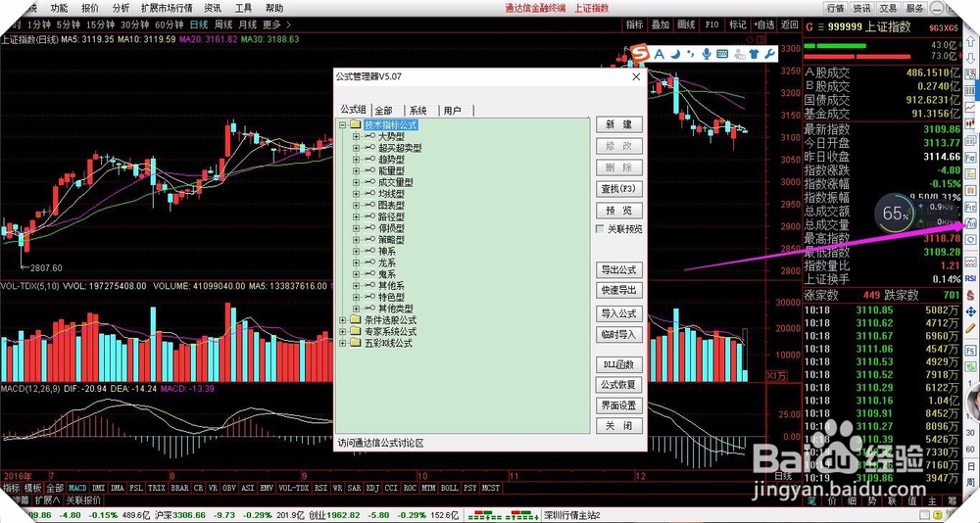Click the moon icon in input toolbar
The height and width of the screenshot is (523, 980).
(x=675, y=55)
